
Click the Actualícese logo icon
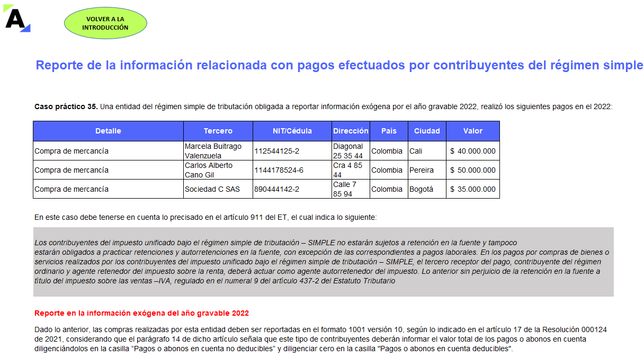point(17,18)
